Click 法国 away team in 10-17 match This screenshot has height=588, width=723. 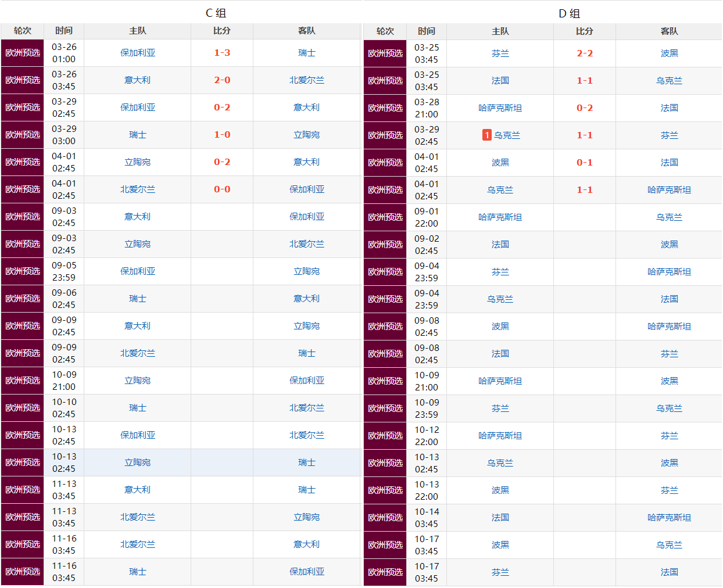(x=670, y=572)
